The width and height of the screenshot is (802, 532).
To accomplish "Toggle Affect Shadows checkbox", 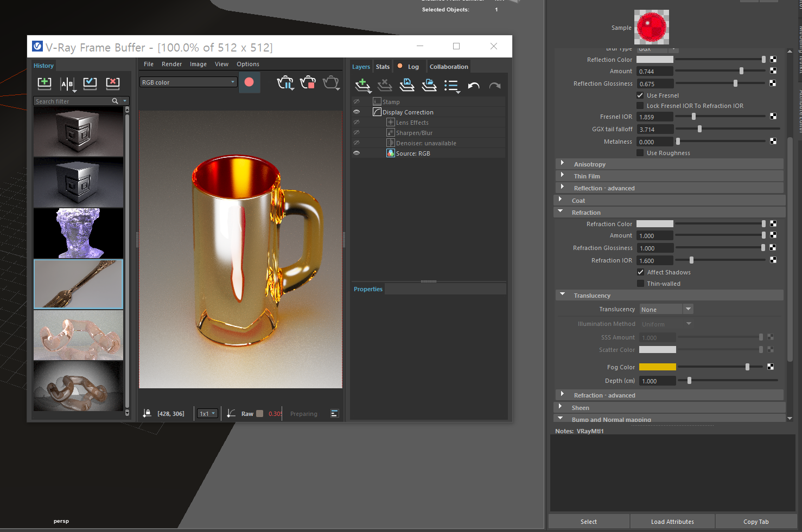I will point(641,272).
